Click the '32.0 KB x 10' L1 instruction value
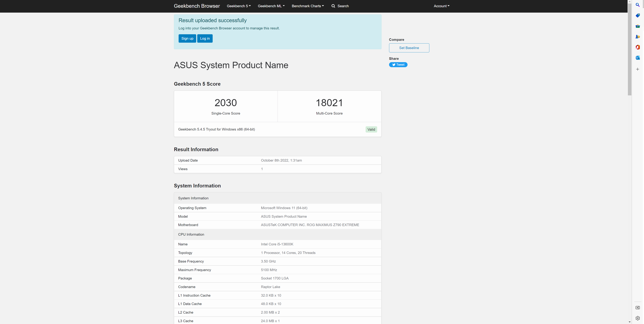Image resolution: width=644 pixels, height=324 pixels. (271, 295)
